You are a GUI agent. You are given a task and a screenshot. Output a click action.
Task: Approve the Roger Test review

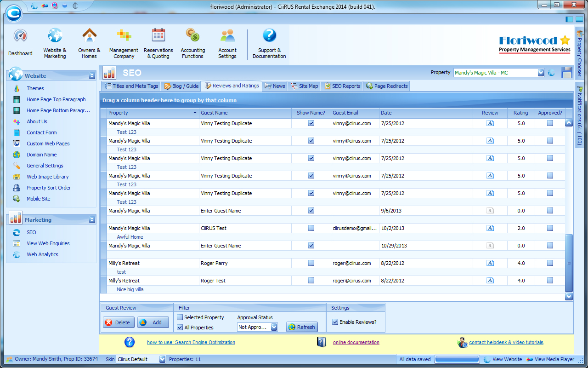tap(550, 281)
